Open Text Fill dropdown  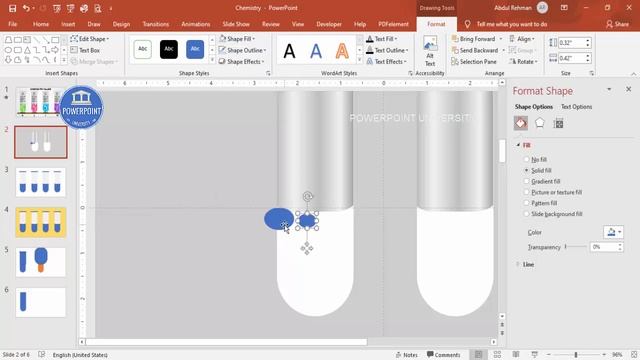(382, 39)
